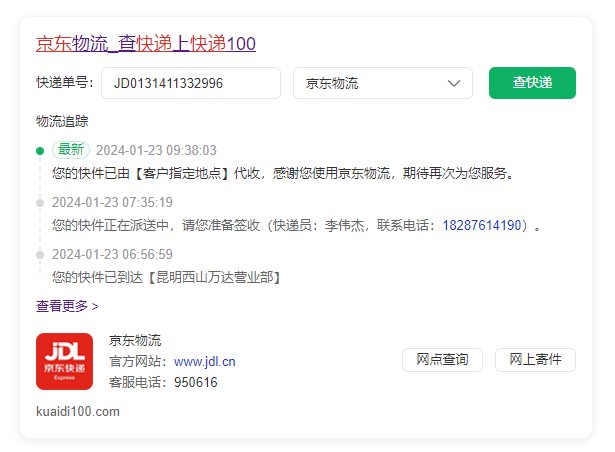The width and height of the screenshot is (615, 452).
Task: Click courier phone number 18287614190
Action: (x=482, y=225)
